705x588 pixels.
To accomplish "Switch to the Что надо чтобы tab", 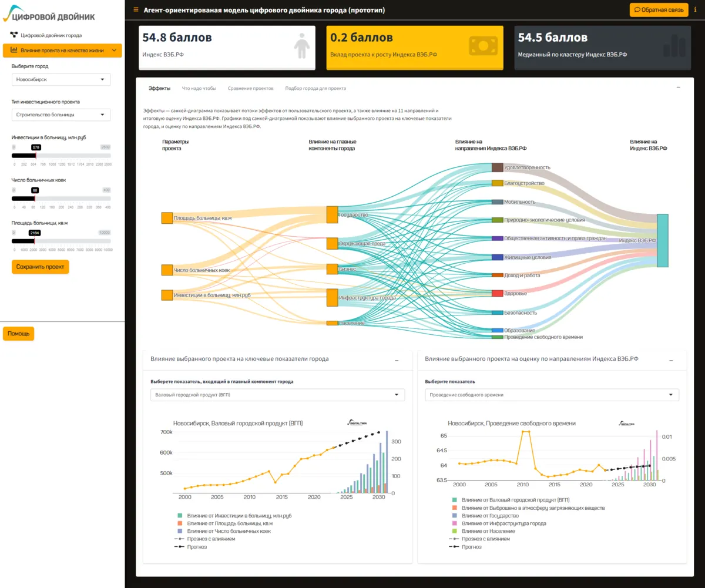I will 199,88.
